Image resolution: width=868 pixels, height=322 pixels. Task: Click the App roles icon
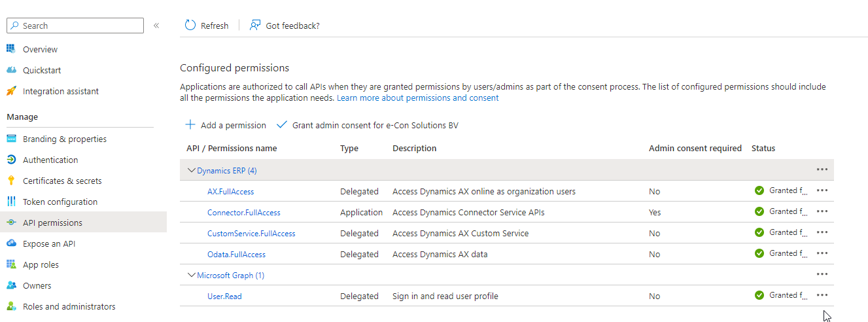[10, 264]
